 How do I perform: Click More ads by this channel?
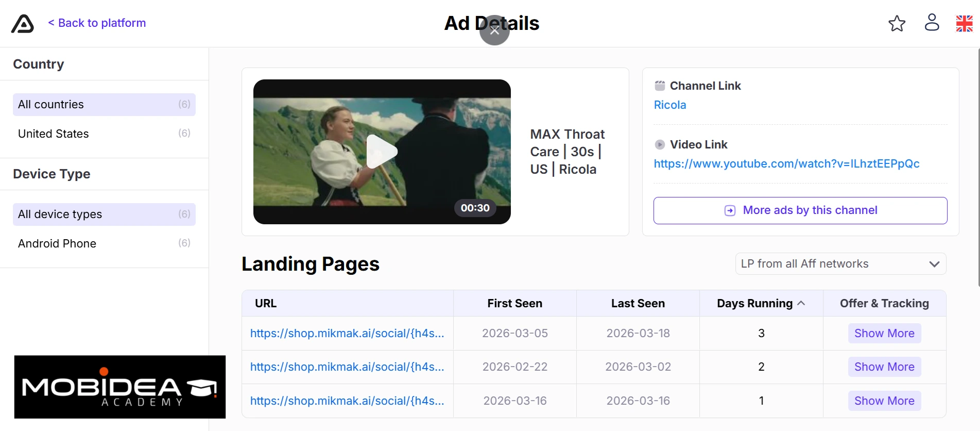coord(800,210)
